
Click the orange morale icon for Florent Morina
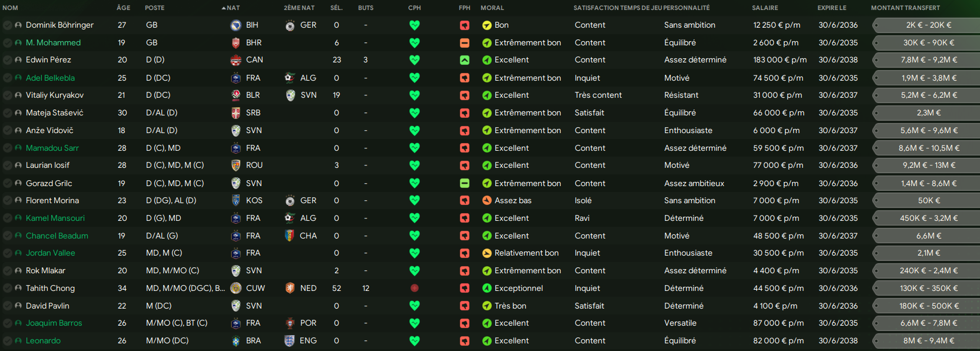point(487,201)
